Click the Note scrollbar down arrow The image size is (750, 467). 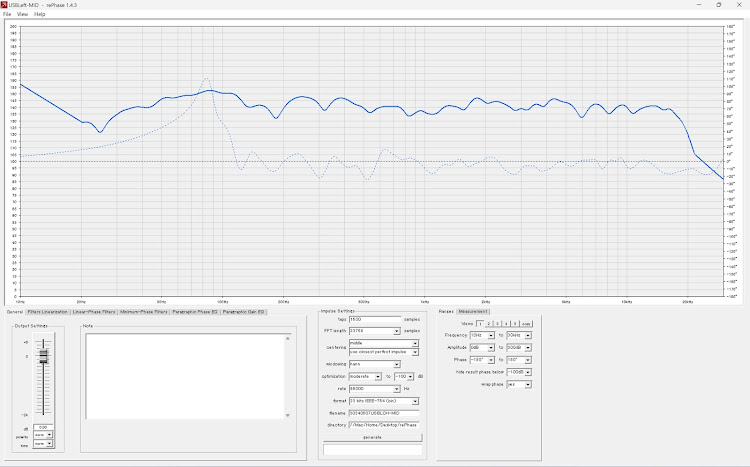287,415
